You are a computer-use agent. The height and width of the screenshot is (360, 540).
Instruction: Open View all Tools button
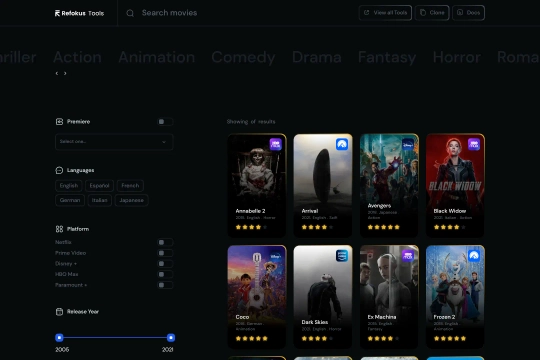(x=385, y=13)
